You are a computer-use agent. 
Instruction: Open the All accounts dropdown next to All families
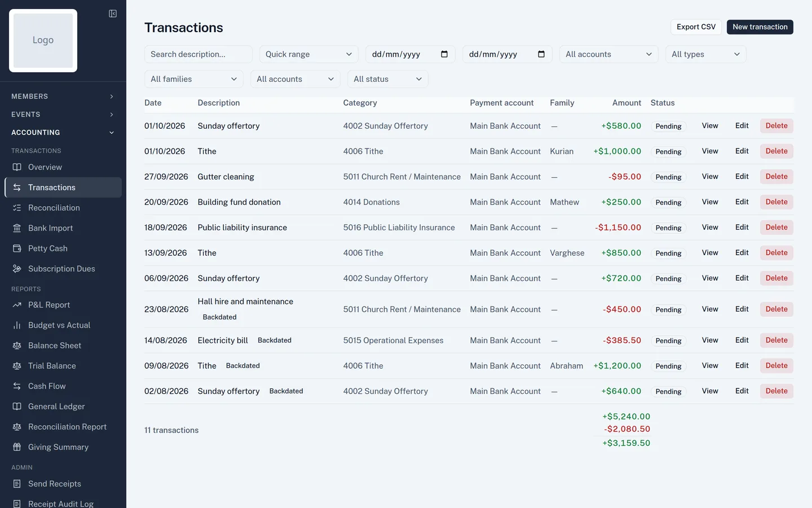click(x=295, y=79)
